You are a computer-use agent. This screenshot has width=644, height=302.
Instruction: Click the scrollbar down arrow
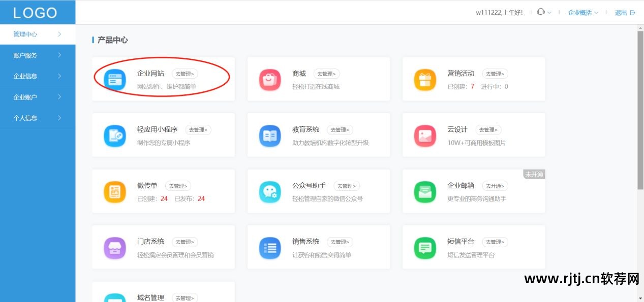(640, 297)
